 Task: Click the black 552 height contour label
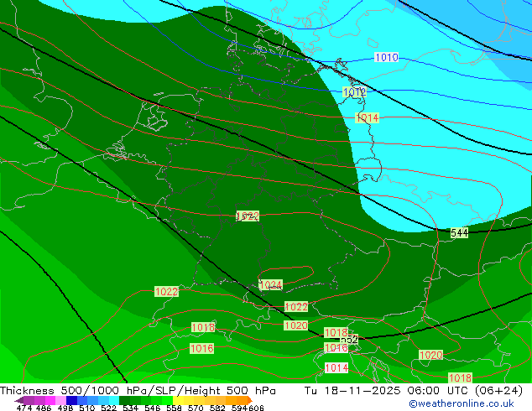[349, 340]
